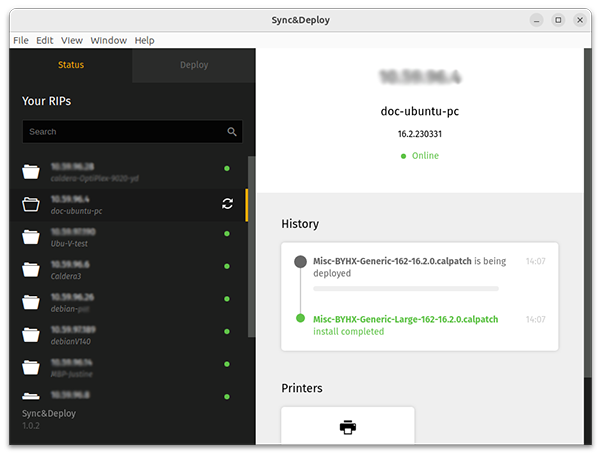Switch to the Deploy tab
This screenshot has width=600, height=455.
click(194, 65)
